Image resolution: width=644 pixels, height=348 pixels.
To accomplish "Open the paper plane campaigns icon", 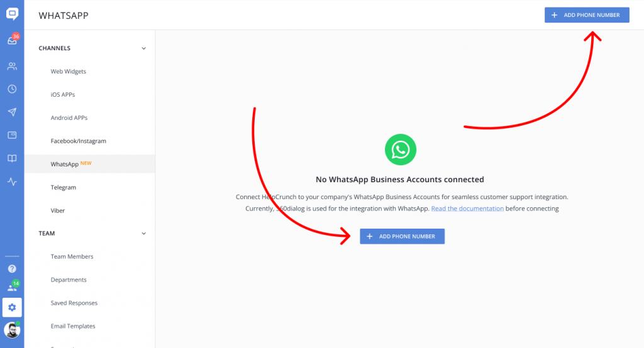I will [x=12, y=112].
